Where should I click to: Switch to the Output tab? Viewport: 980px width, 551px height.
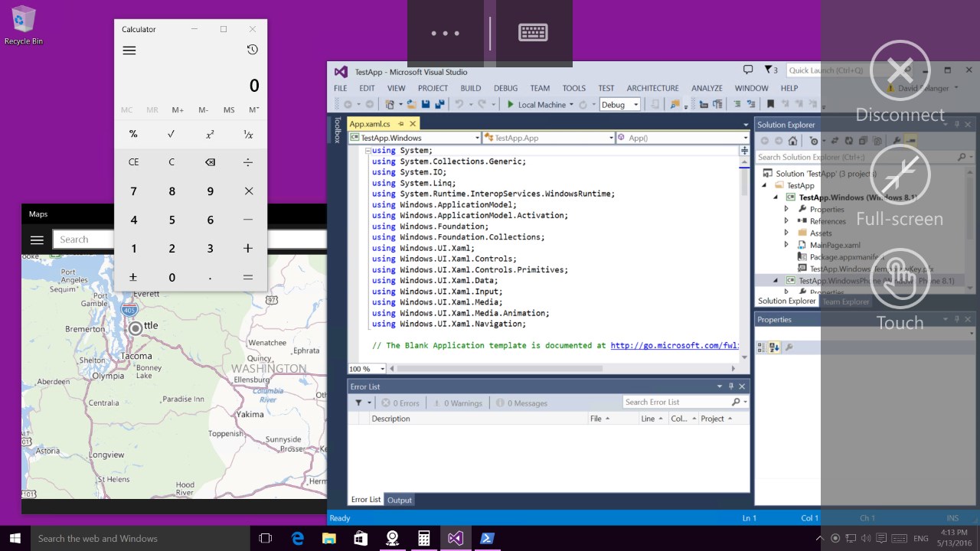pyautogui.click(x=399, y=500)
